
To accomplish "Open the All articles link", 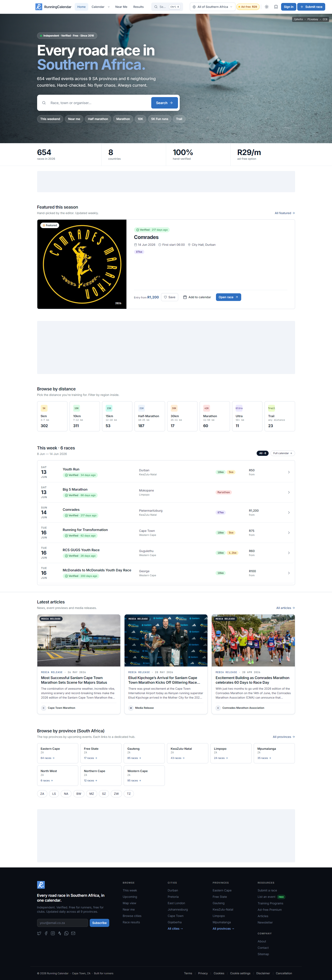I will coord(285,608).
